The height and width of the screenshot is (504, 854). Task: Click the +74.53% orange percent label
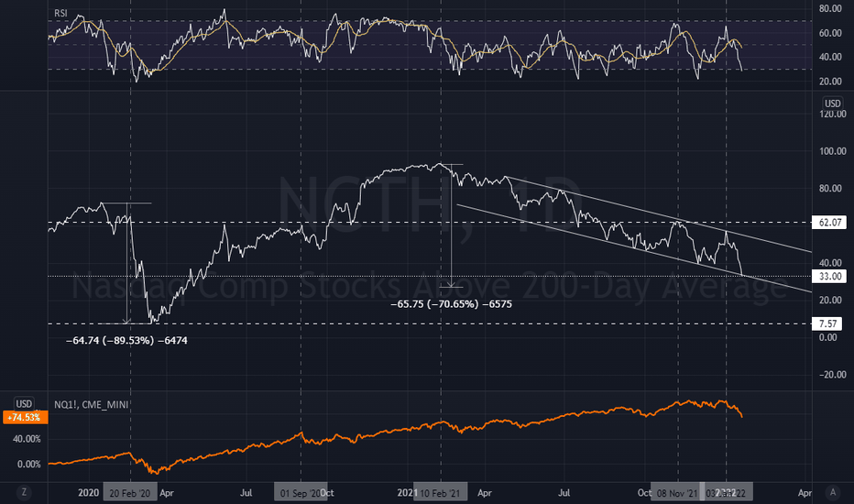(x=25, y=417)
